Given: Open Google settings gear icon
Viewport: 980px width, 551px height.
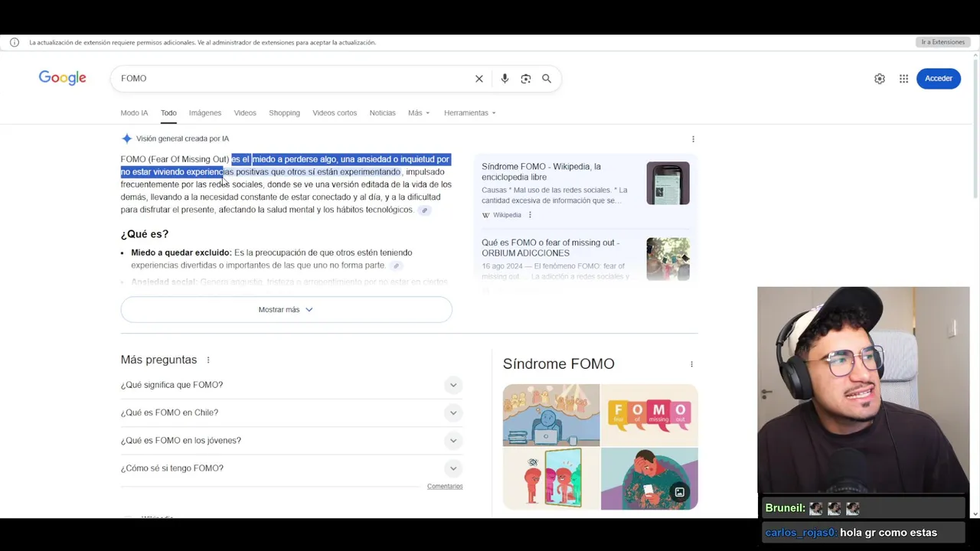Looking at the screenshot, I should pos(880,78).
